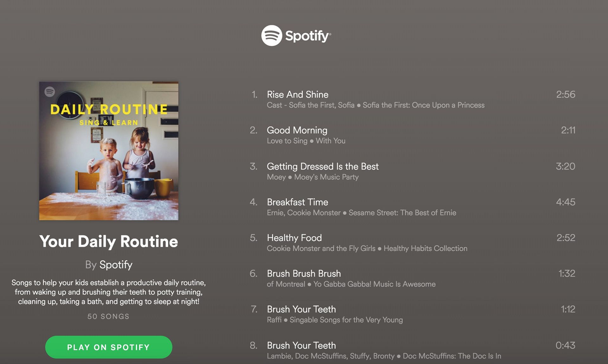Click the 2:56 duration of Rise And Shine

click(x=566, y=95)
